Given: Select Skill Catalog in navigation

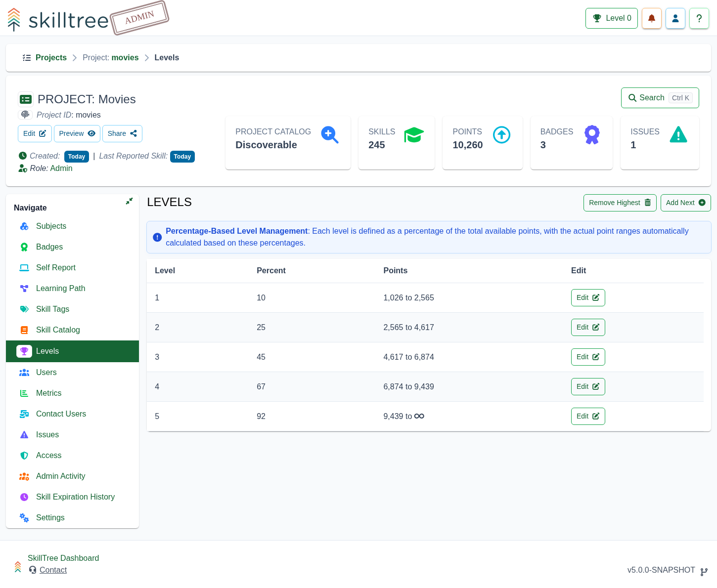Looking at the screenshot, I should 72,330.
